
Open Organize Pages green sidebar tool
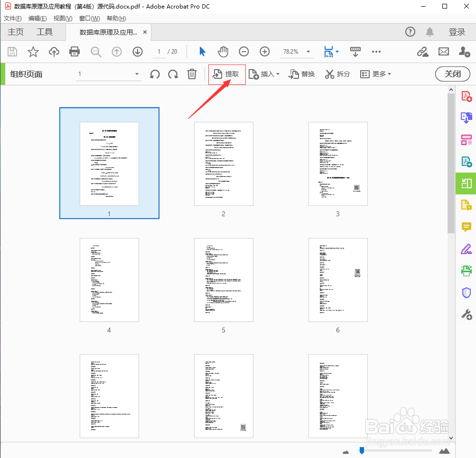467,183
